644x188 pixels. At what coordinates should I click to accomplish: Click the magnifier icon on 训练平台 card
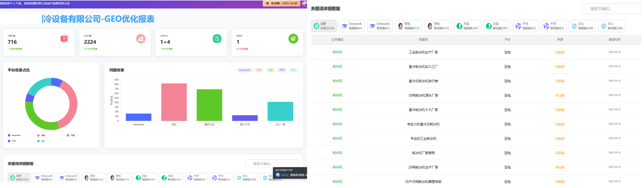(x=217, y=39)
